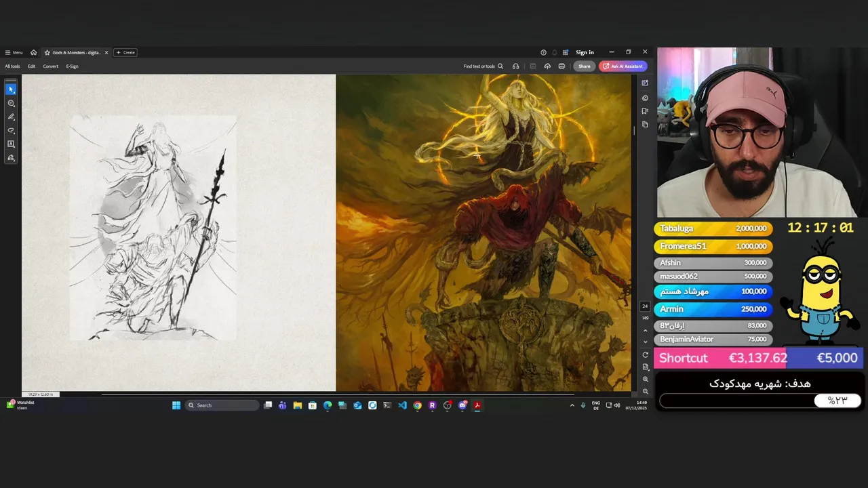Click the Shortcut €3,137.62 goal bar
Image resolution: width=868 pixels, height=488 pixels.
point(759,358)
